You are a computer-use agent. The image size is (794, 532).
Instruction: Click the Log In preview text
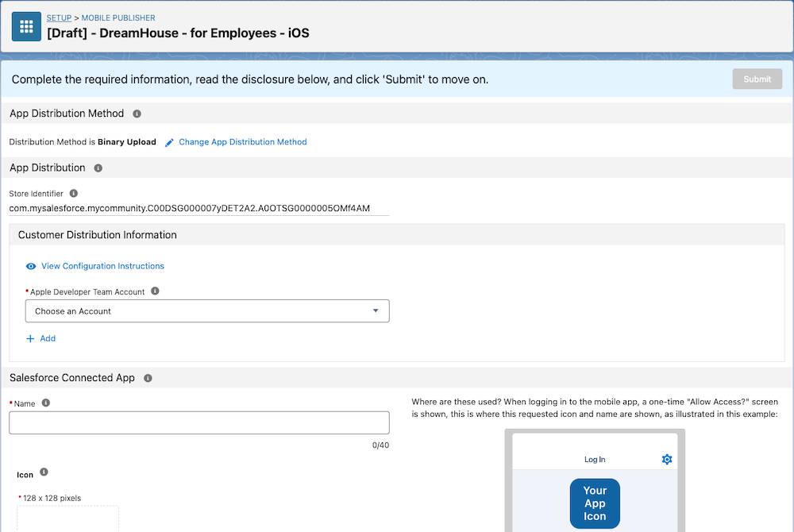595,460
